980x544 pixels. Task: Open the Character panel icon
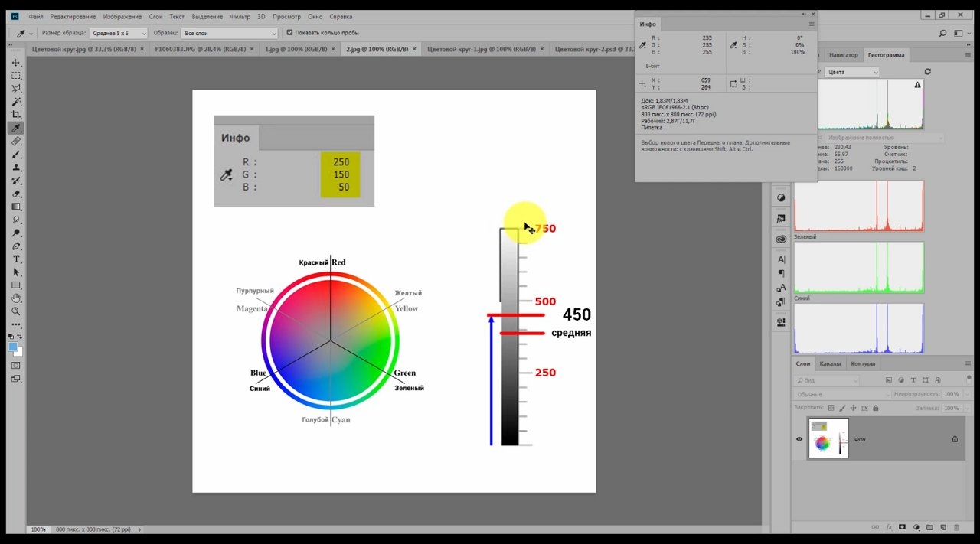(x=781, y=259)
